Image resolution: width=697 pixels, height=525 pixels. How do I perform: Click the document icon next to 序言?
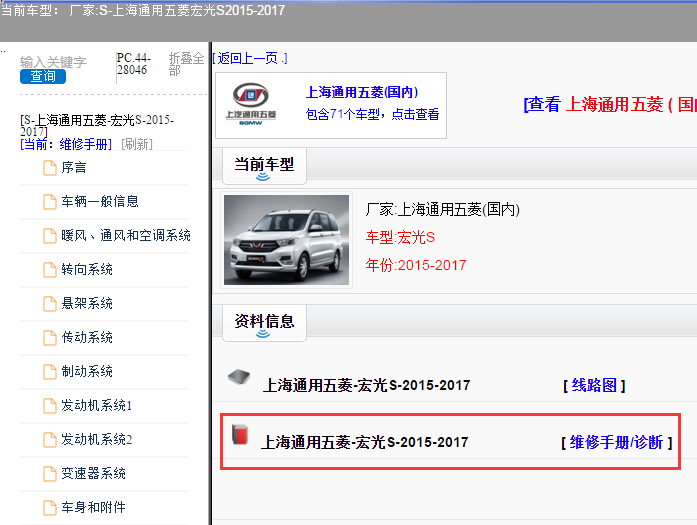tap(49, 168)
